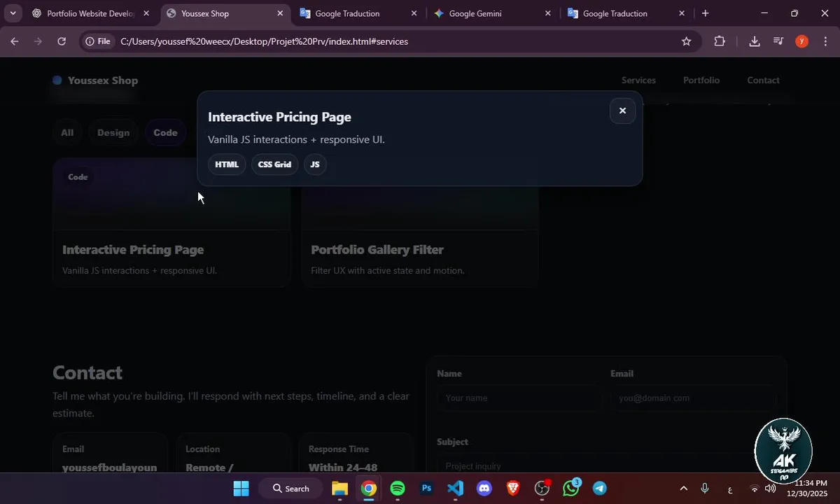Open the volume speaker tray icon
The height and width of the screenshot is (504, 840).
pyautogui.click(x=771, y=489)
